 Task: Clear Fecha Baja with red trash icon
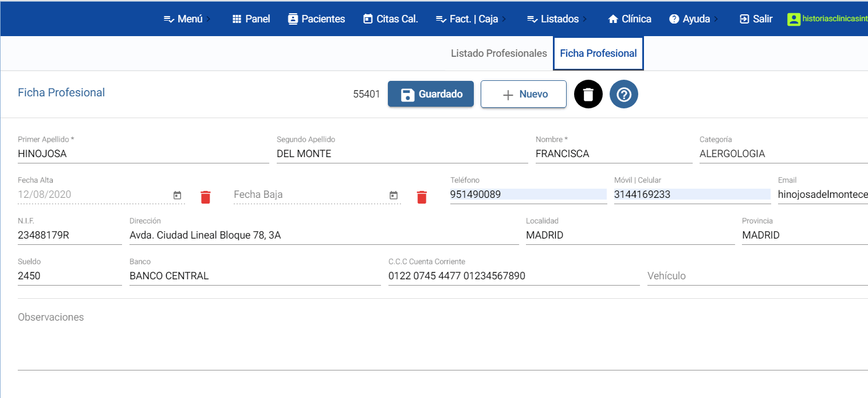(422, 197)
